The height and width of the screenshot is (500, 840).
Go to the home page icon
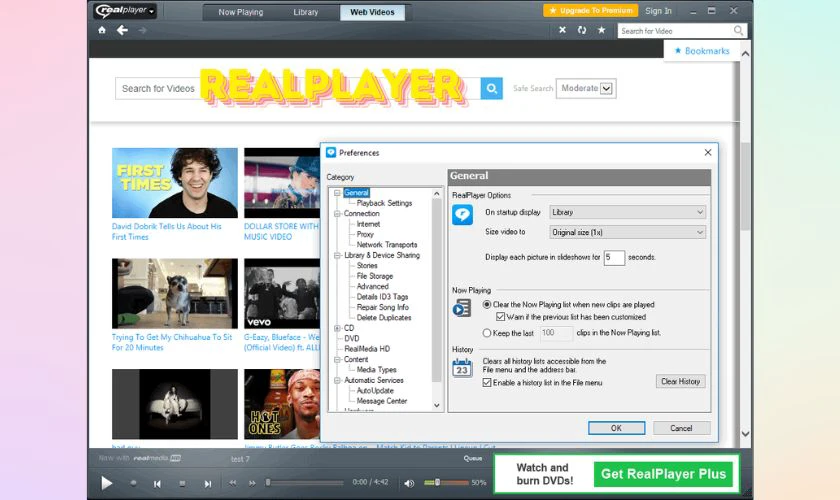click(x=102, y=30)
